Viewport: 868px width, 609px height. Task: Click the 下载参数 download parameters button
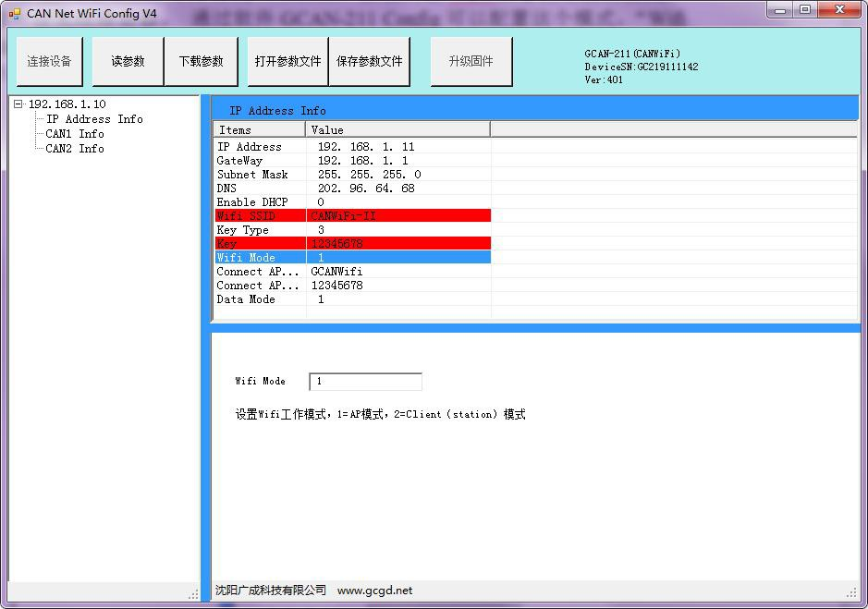click(201, 62)
